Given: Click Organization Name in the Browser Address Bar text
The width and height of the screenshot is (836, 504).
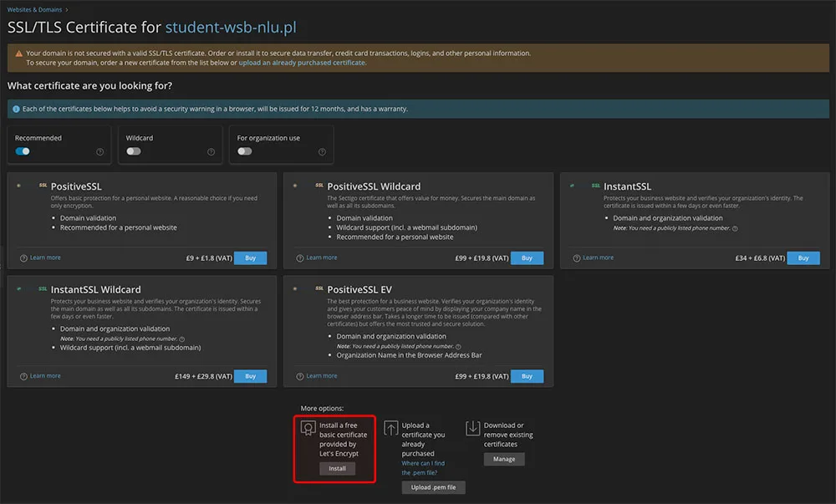Looking at the screenshot, I should click(x=409, y=355).
